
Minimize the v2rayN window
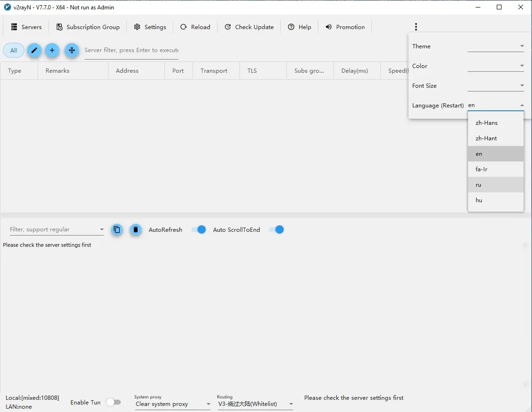coord(478,7)
